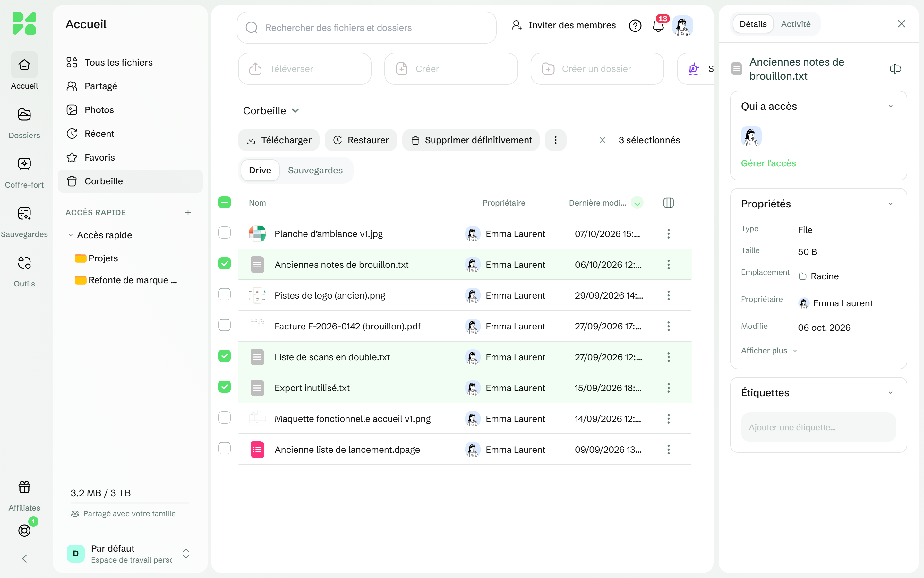This screenshot has height=578, width=924.
Task: Switch to the Sauvegardes tab
Action: pyautogui.click(x=315, y=171)
